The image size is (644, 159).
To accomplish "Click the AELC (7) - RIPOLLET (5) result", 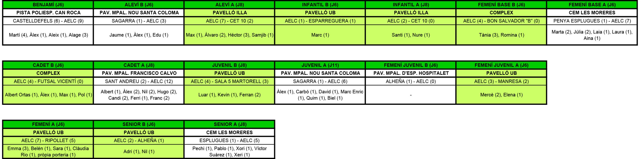I will [48, 140].
